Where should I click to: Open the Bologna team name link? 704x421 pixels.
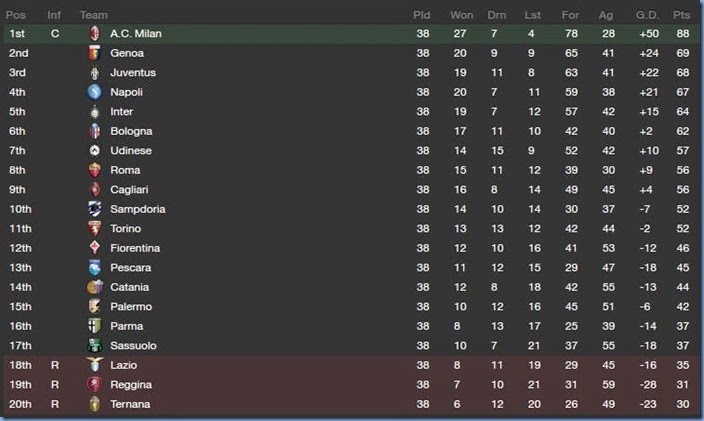pyautogui.click(x=132, y=131)
